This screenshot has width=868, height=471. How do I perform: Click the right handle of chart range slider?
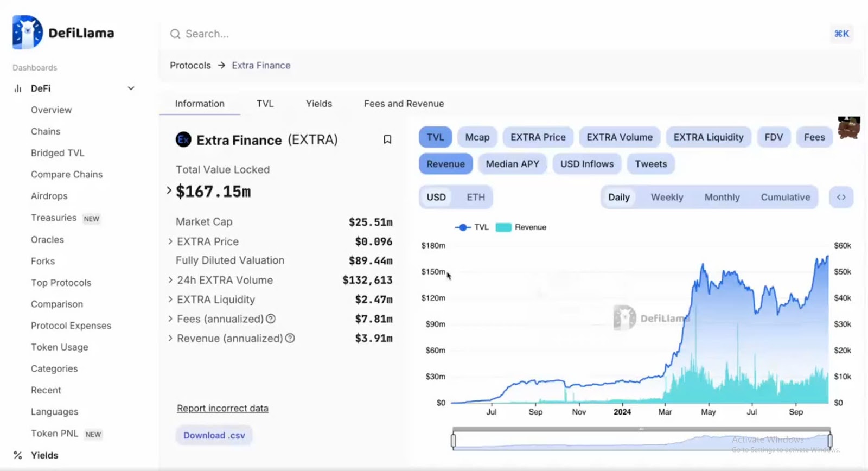tap(830, 441)
